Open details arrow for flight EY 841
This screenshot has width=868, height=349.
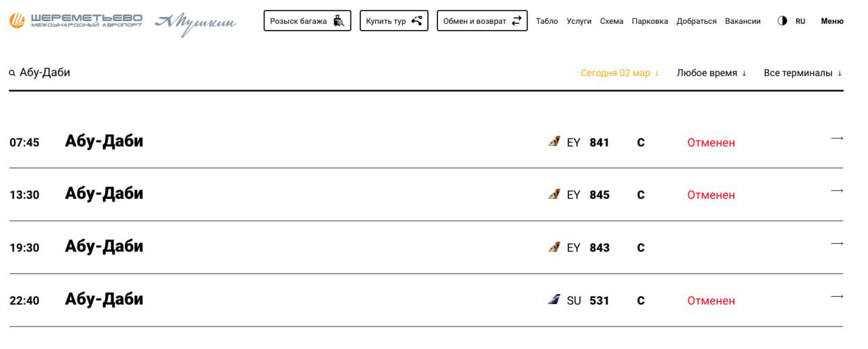837,139
